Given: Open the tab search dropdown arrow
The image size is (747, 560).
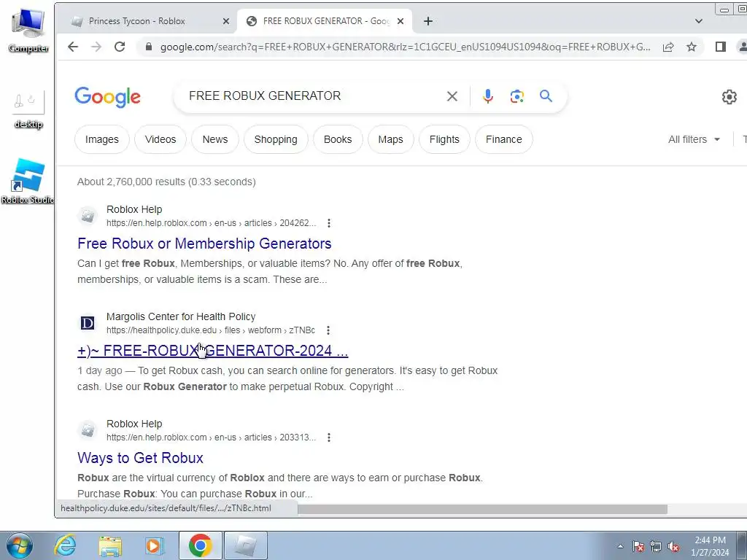Looking at the screenshot, I should coord(698,21).
